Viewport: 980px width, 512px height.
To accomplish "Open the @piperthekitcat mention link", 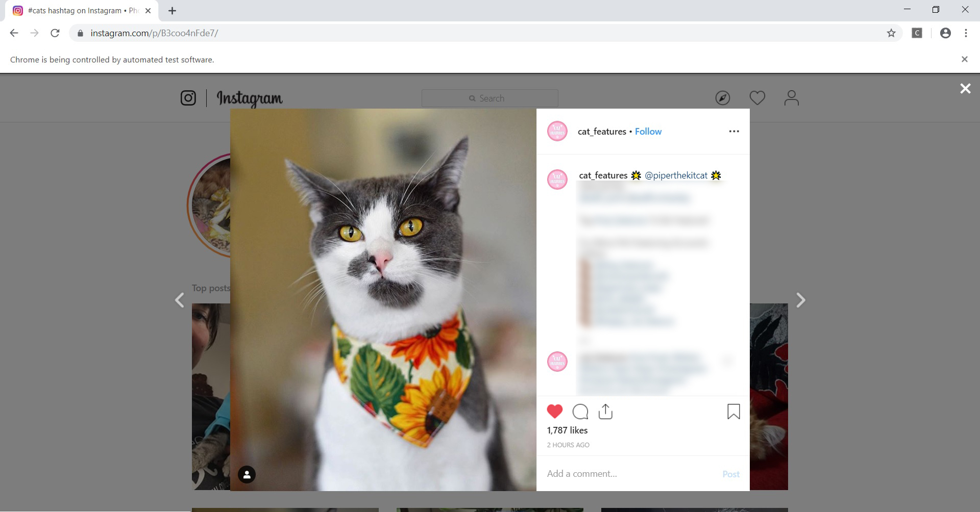I will point(676,175).
